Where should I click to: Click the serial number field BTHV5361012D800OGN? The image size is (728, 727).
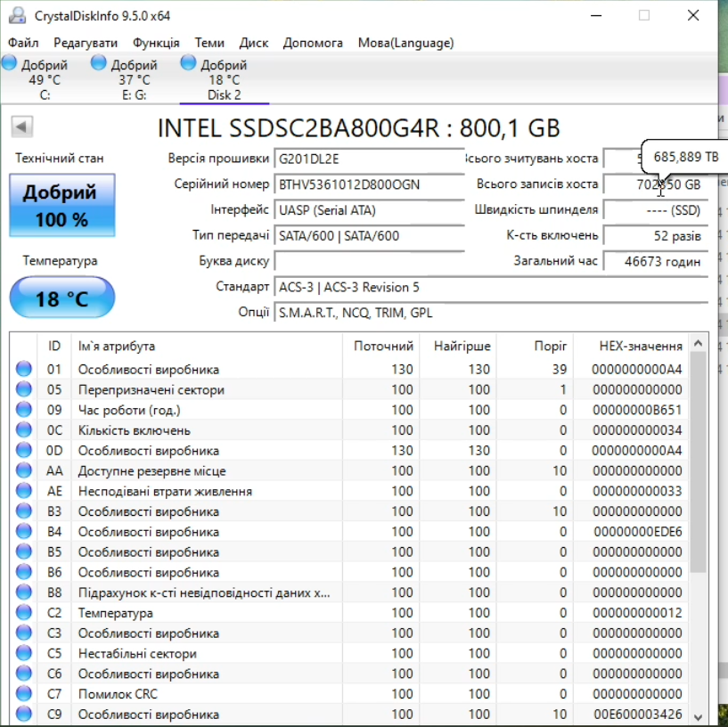coord(370,184)
